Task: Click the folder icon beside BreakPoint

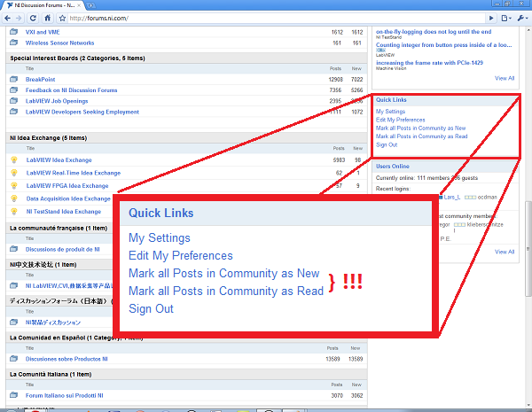Action: click(x=14, y=80)
